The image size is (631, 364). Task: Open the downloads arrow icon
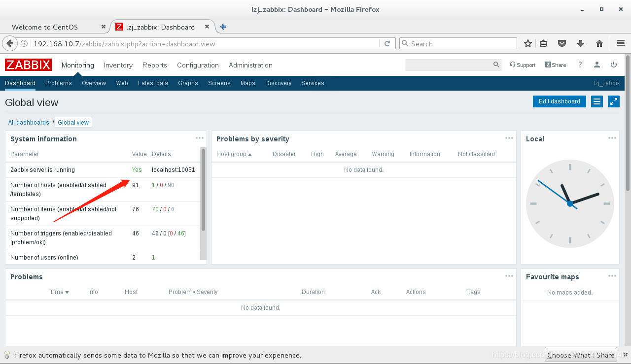[x=581, y=43]
